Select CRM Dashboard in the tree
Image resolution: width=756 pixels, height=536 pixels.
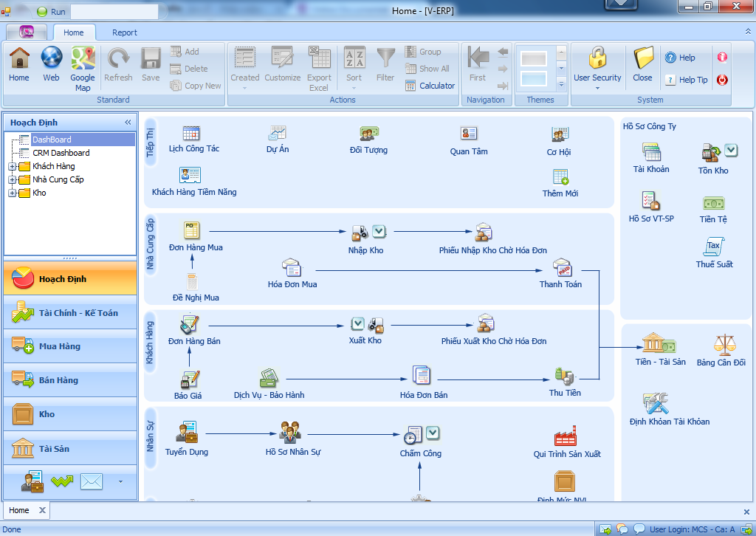click(61, 153)
